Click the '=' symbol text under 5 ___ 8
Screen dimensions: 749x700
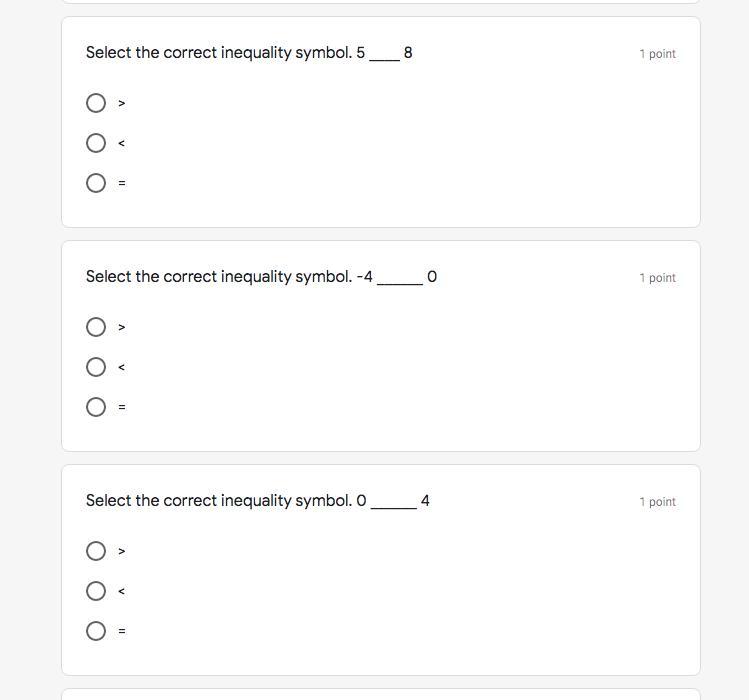pyautogui.click(x=122, y=184)
